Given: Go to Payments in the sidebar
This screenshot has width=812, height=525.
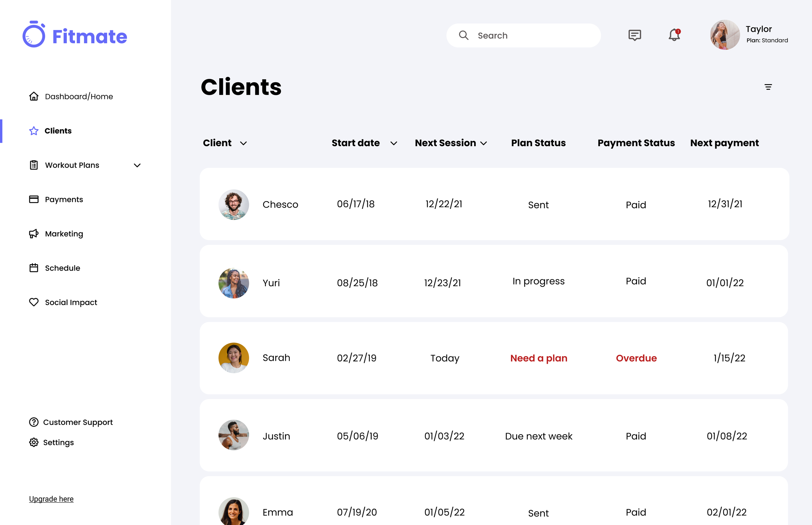Looking at the screenshot, I should click(x=64, y=199).
